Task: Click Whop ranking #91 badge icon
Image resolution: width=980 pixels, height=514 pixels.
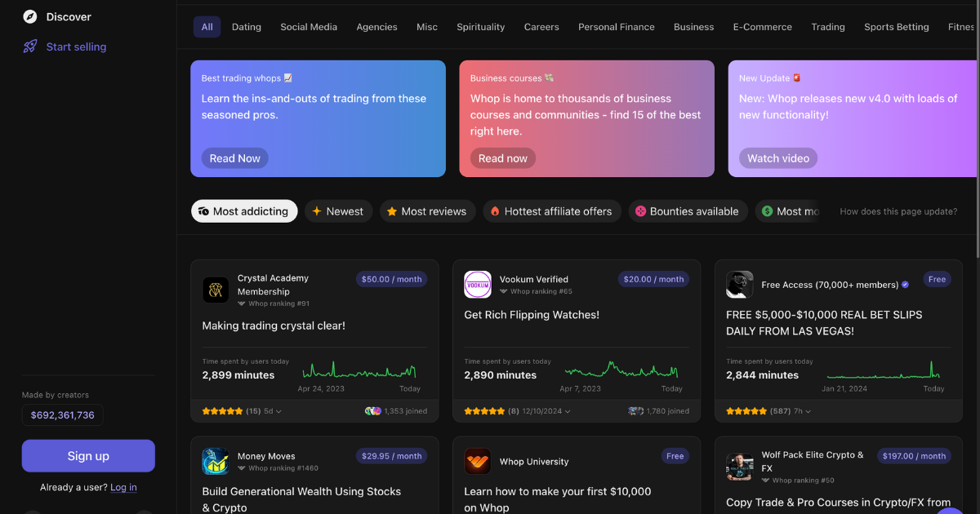Action: (242, 304)
